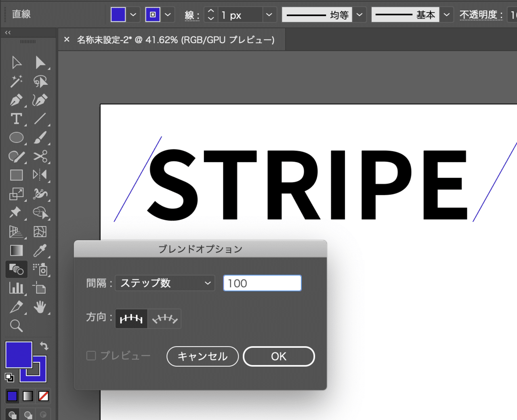Select the 名称未設定-2 document tab

176,40
